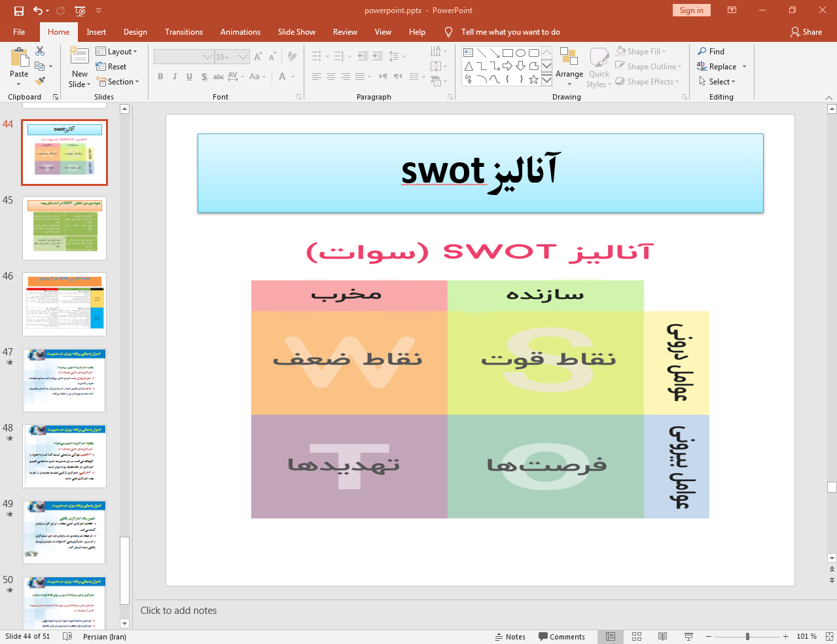Toggle Underline formatting
Screen dimensions: 837x644
[x=189, y=77]
